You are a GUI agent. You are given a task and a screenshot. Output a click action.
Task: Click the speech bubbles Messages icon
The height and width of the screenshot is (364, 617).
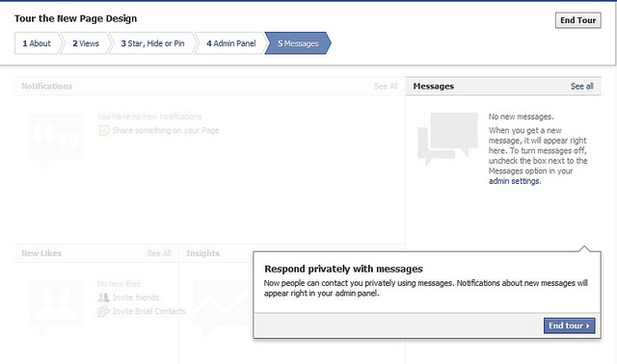point(447,139)
